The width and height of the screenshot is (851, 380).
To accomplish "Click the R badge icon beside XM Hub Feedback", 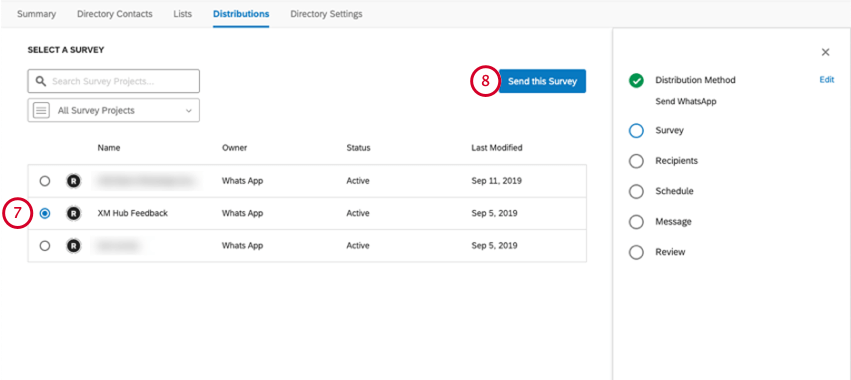I will [x=73, y=213].
